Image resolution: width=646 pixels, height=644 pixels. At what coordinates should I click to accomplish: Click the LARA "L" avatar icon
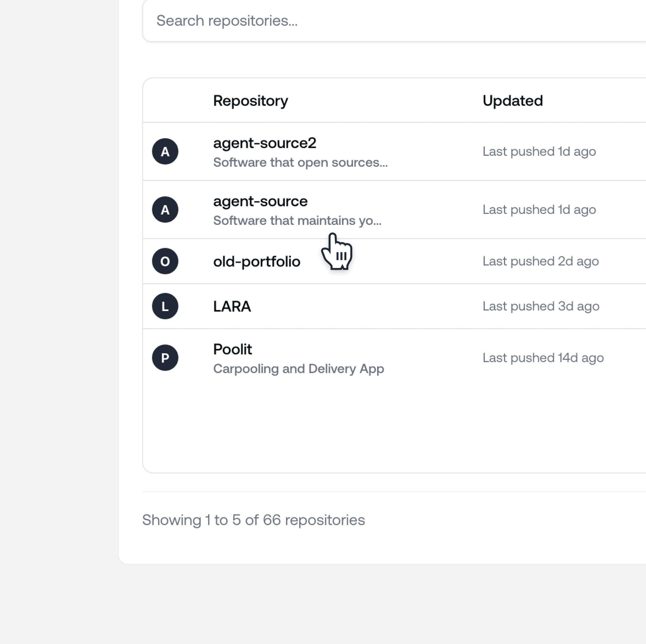tap(165, 306)
